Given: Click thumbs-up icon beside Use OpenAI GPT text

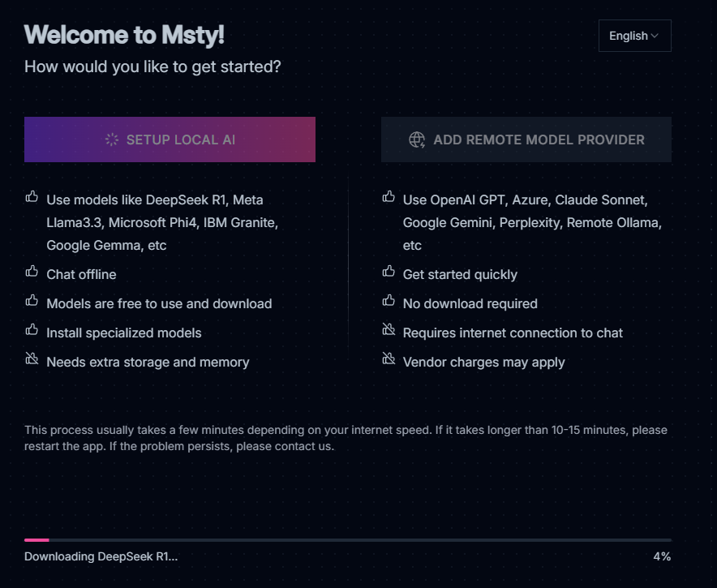Looking at the screenshot, I should coord(389,197).
